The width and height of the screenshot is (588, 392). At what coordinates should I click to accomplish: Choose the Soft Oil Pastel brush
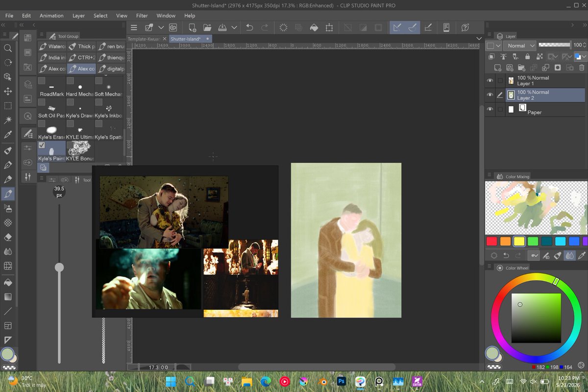pyautogui.click(x=51, y=110)
